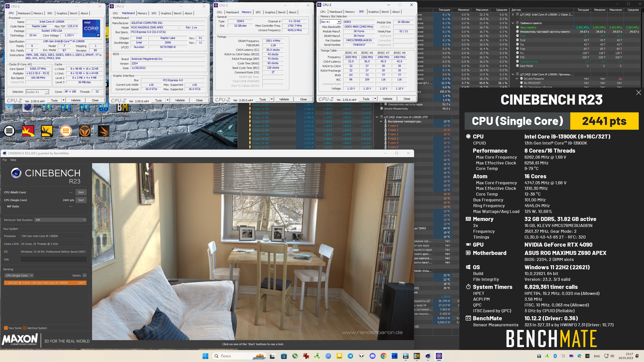This screenshot has height=362, width=644.
Task: Open the Socket #1 selection dropdown
Action: point(37,92)
